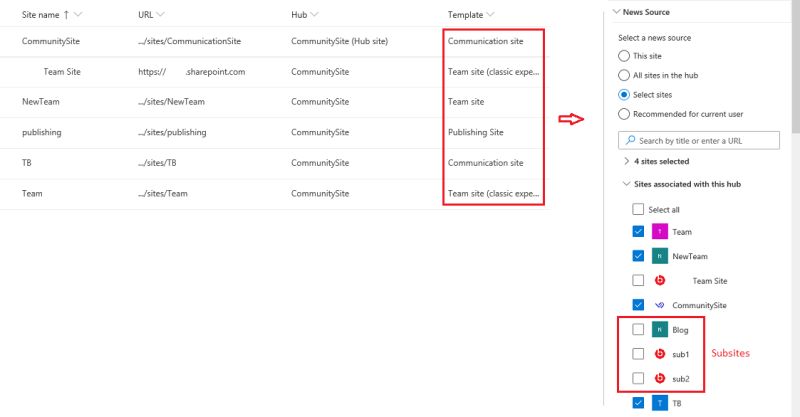
Task: Click the TB site name cell
Action: pos(27,163)
